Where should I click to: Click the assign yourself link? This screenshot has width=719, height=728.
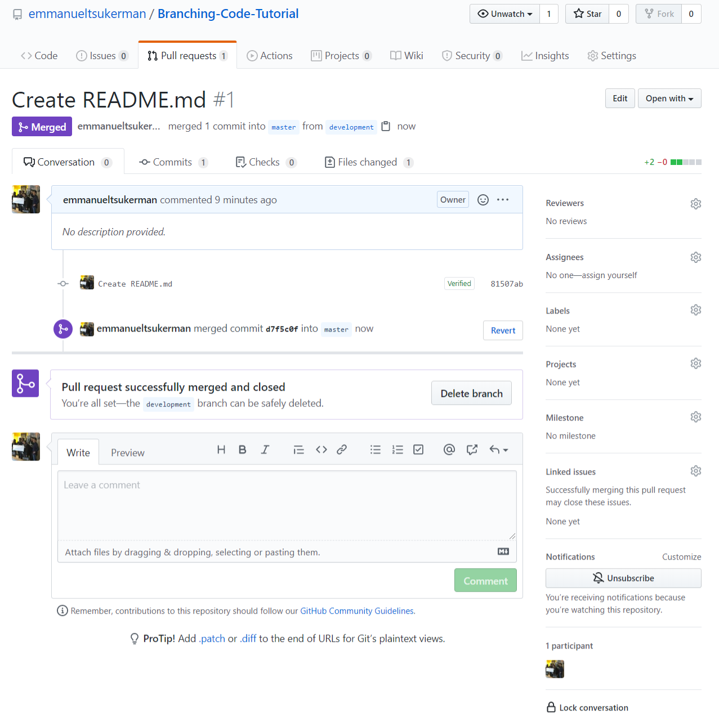(609, 275)
